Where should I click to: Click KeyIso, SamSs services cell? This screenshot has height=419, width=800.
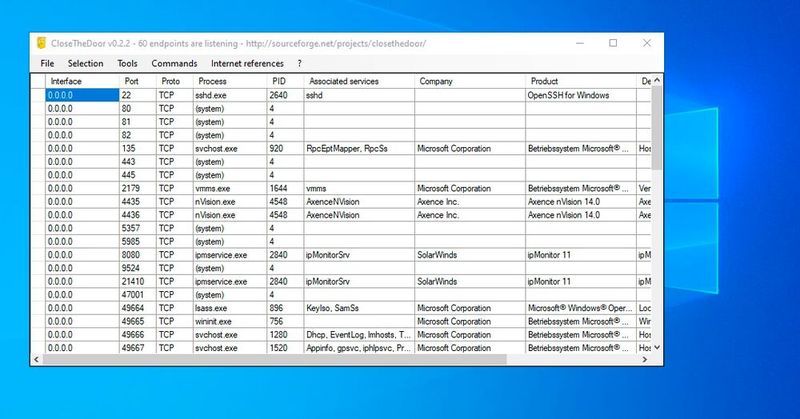[359, 308]
